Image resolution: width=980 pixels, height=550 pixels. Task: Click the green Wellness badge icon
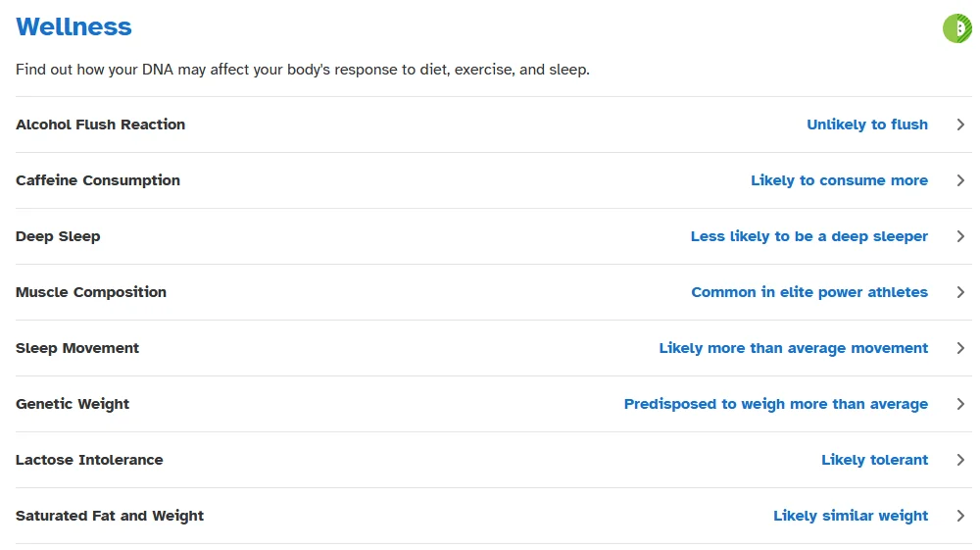click(957, 28)
